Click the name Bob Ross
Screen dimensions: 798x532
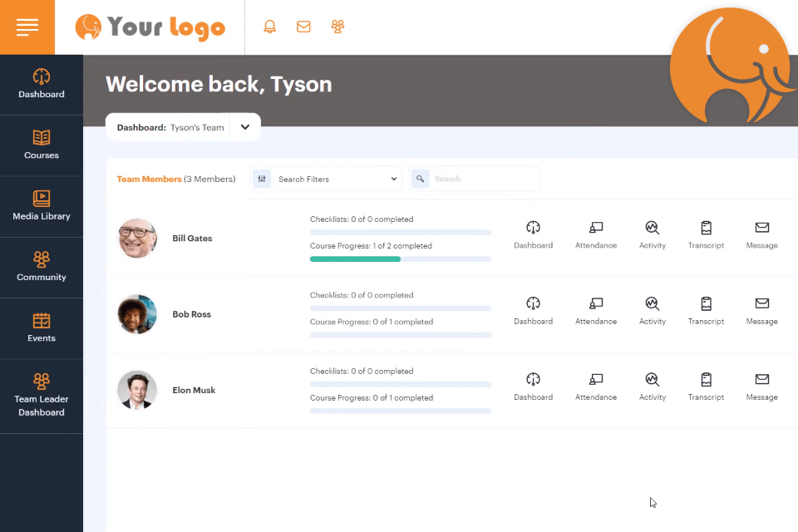(191, 314)
